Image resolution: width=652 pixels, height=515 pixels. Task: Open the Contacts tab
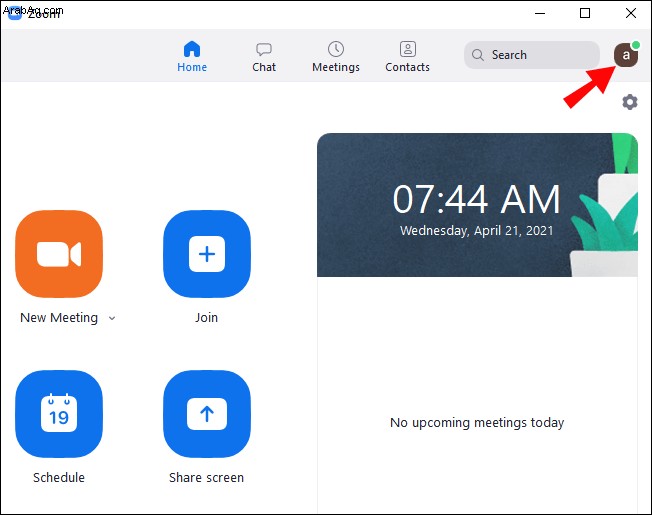[408, 57]
